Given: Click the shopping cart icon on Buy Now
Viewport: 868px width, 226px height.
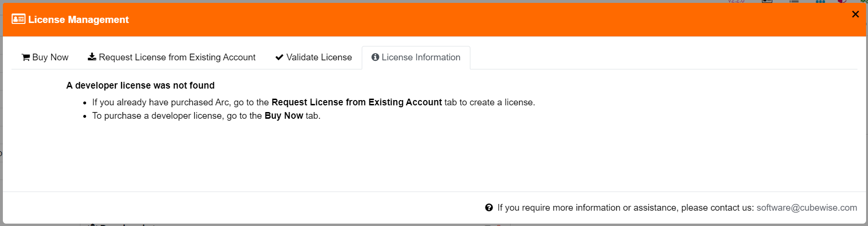Looking at the screenshot, I should 26,57.
